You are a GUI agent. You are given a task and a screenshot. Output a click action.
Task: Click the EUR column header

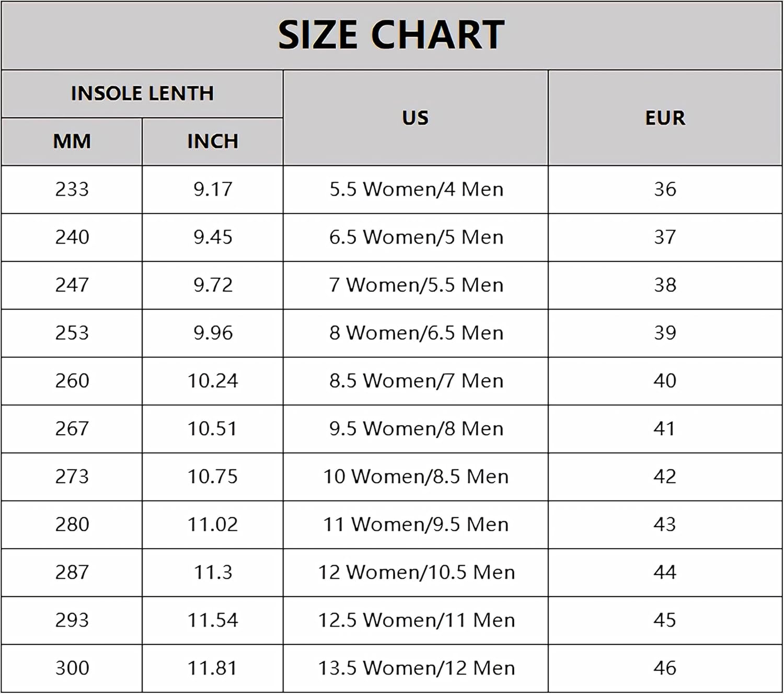[x=665, y=118]
